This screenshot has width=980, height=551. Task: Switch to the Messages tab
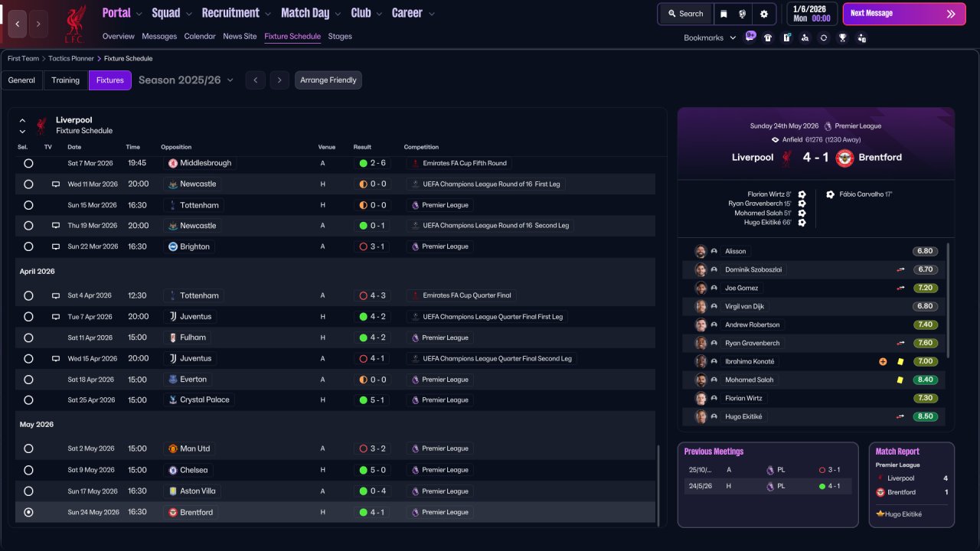click(x=159, y=37)
